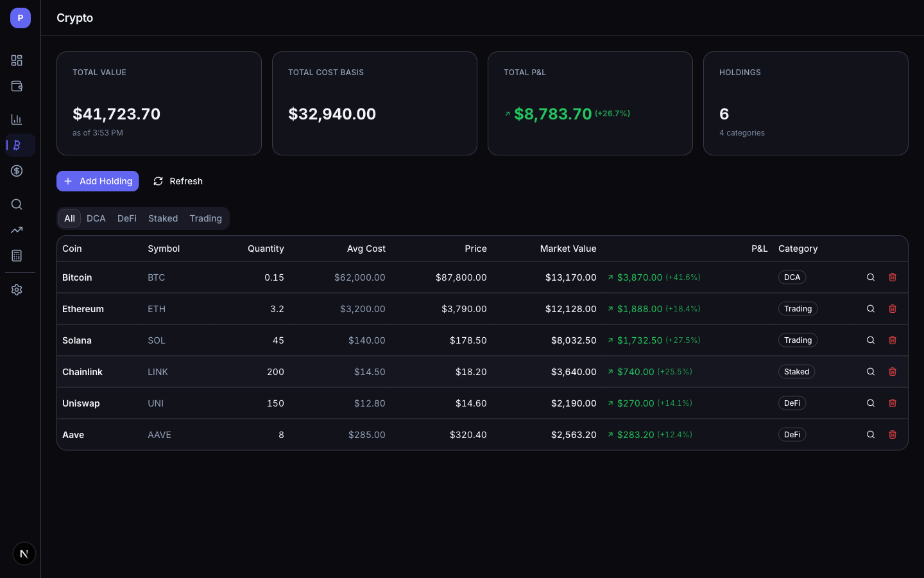This screenshot has width=924, height=578.
Task: Click the $41,723.70 total value
Action: (x=117, y=114)
